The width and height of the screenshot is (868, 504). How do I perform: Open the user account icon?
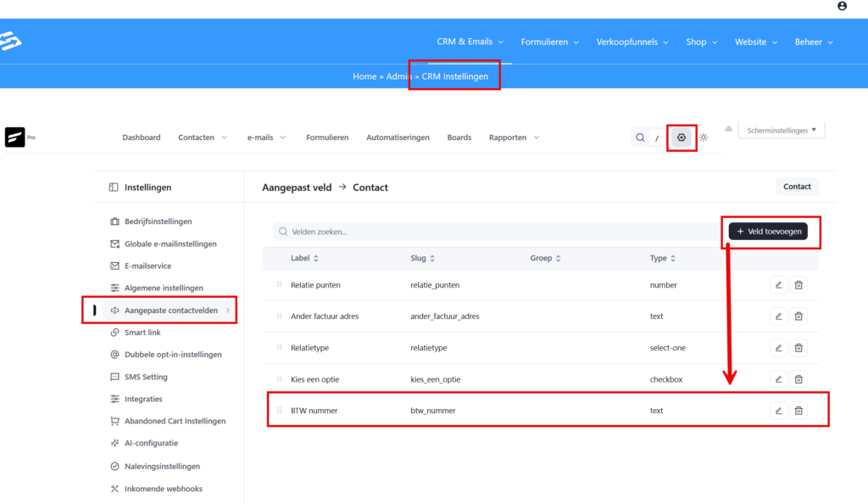842,6
